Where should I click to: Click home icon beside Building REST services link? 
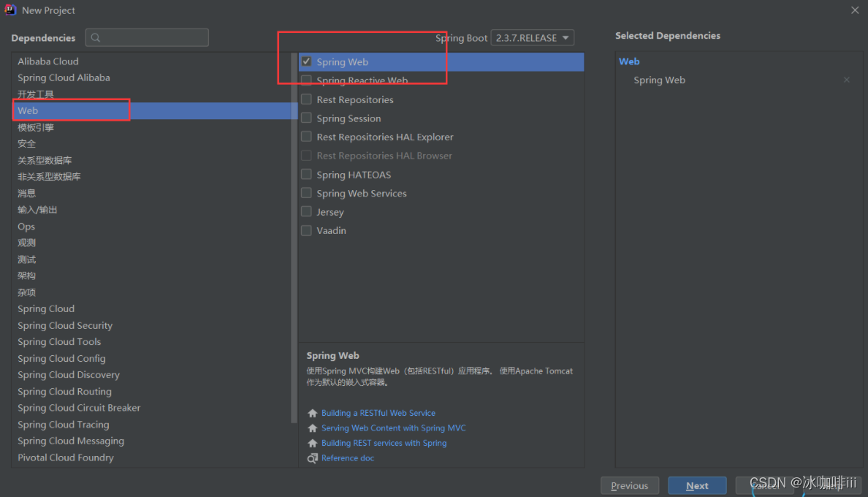coord(312,443)
